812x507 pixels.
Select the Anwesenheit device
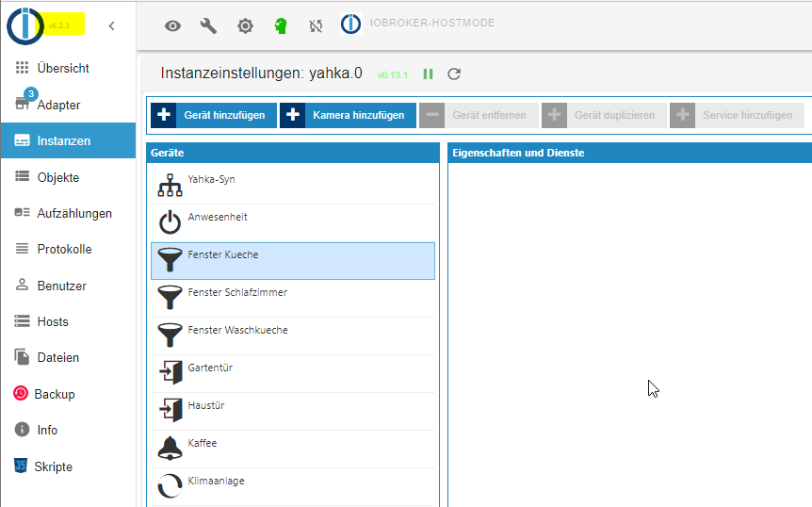293,223
